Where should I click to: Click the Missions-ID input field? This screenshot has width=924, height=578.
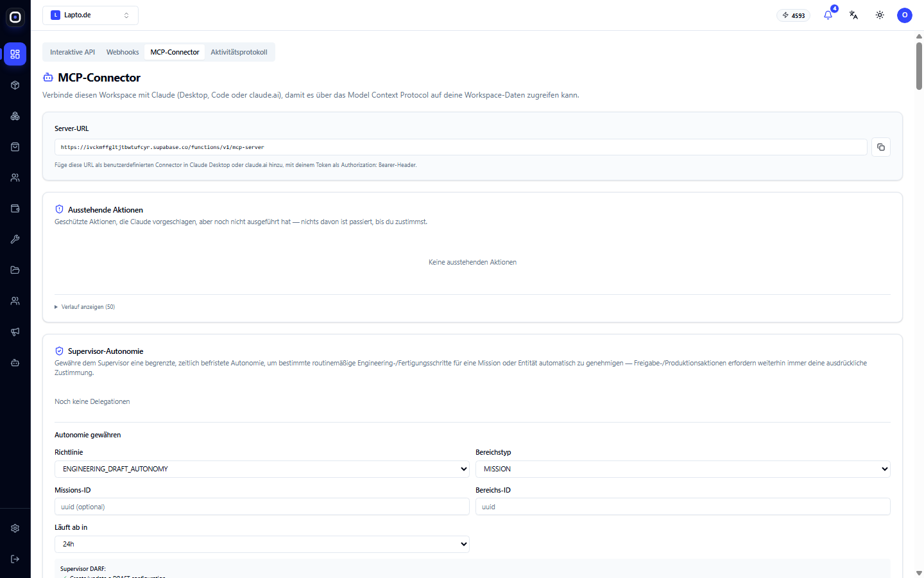262,507
